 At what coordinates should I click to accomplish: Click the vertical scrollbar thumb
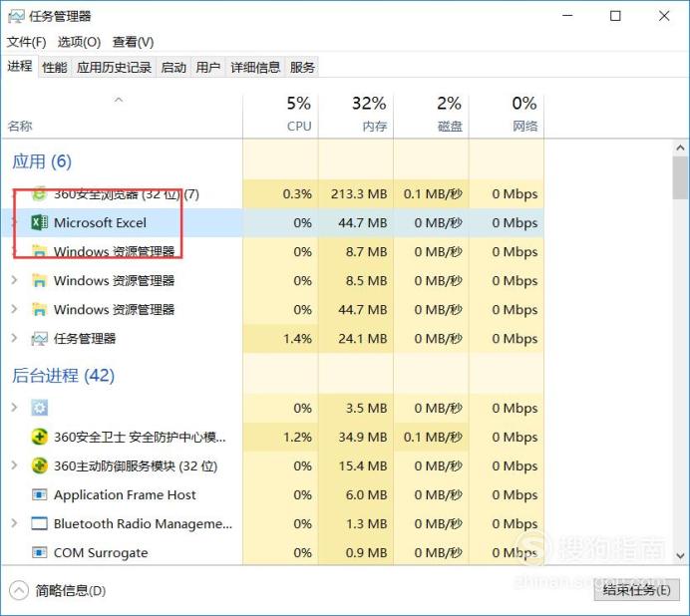click(x=680, y=177)
